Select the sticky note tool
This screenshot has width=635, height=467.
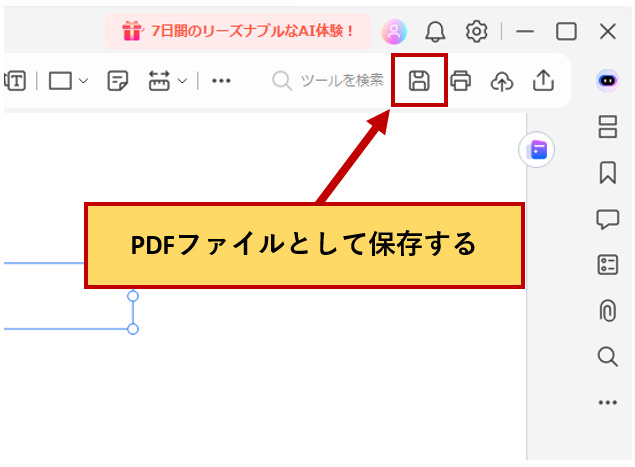[117, 81]
